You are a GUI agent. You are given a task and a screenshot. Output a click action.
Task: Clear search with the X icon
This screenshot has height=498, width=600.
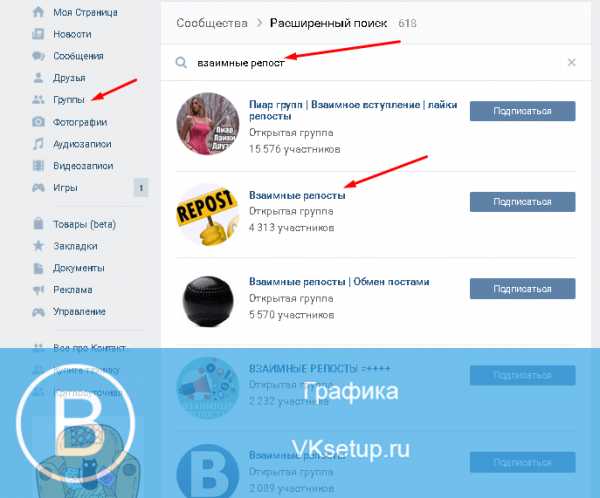point(572,62)
